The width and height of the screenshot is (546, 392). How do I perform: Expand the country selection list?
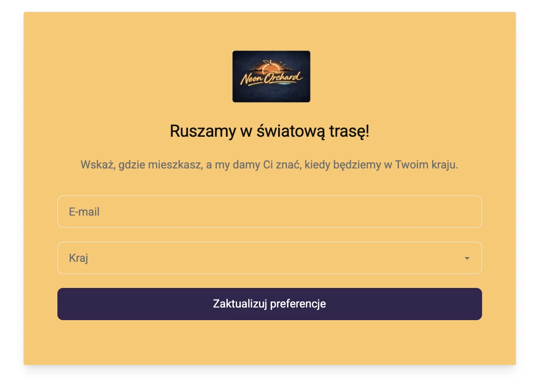pyautogui.click(x=270, y=258)
